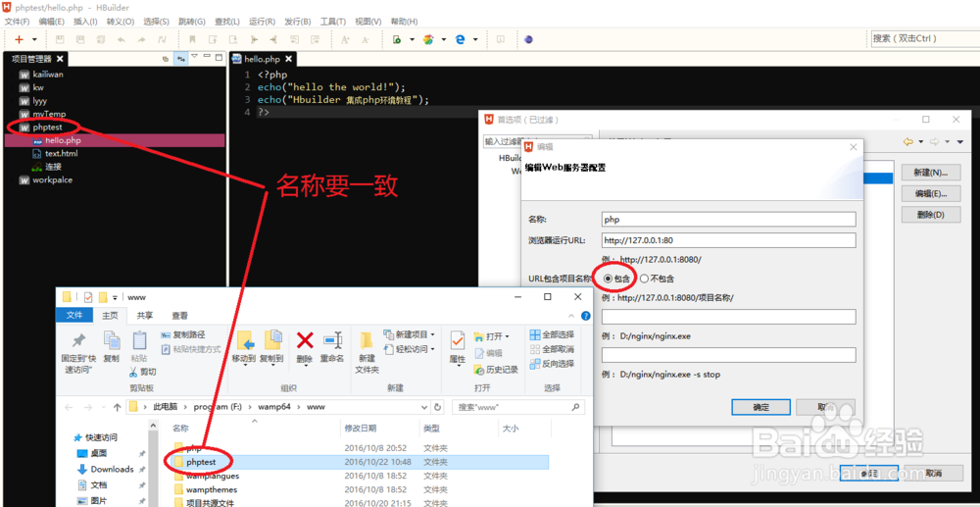Click 复制路径 in Explorer ribbon
Image resolution: width=980 pixels, height=507 pixels.
(x=183, y=335)
